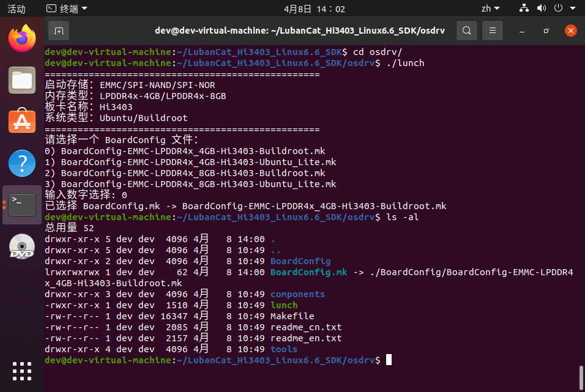Screen dimensions: 585x392
Task: Toggle the terminal search bar with the magnifier
Action: coord(467,30)
